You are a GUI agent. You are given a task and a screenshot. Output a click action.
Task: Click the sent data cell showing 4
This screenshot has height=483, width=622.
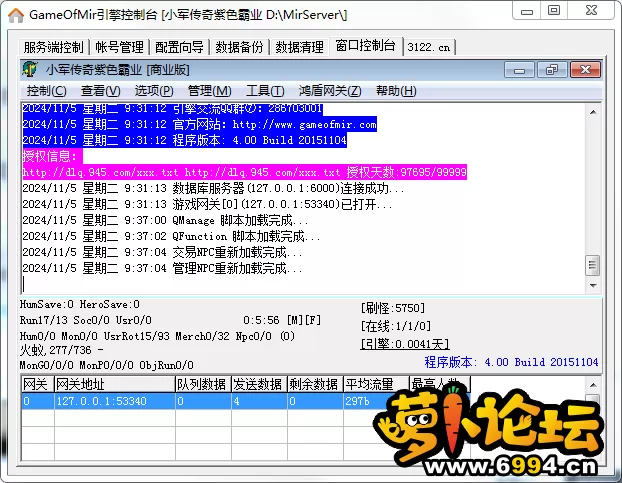259,401
